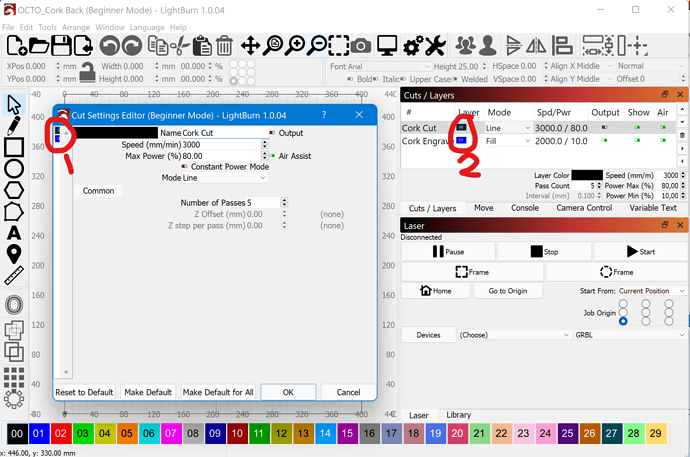The height and width of the screenshot is (457, 690).
Task: Open Align X Middle dropdown
Action: click(x=582, y=66)
